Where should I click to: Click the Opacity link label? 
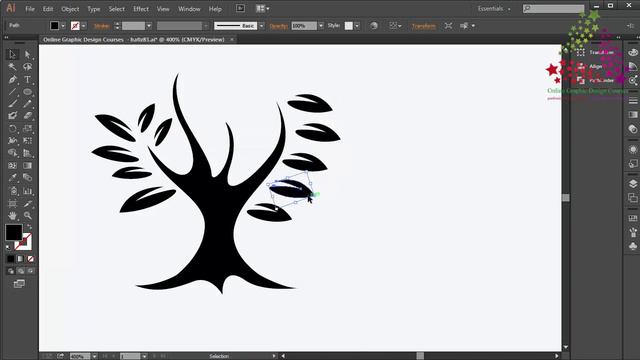(279, 26)
